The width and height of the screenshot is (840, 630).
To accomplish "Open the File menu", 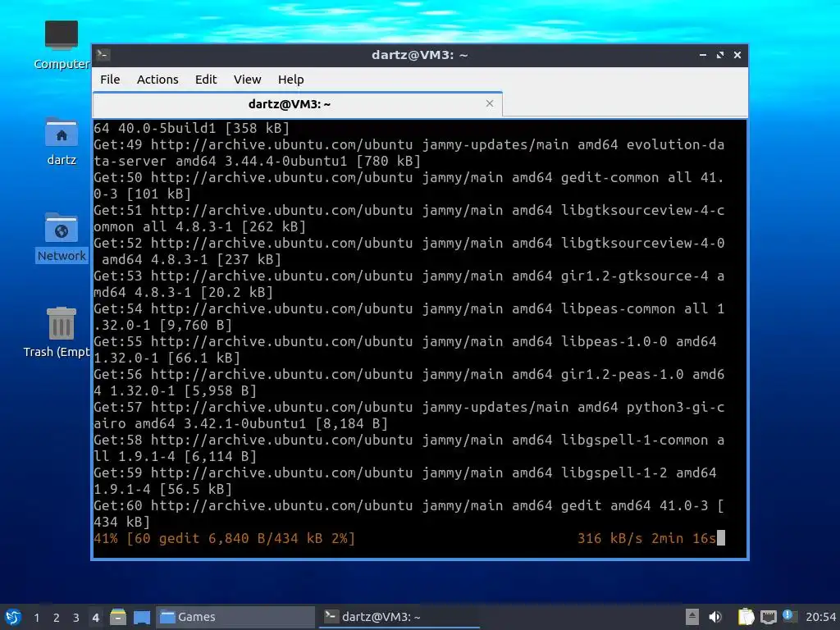I will coord(110,80).
